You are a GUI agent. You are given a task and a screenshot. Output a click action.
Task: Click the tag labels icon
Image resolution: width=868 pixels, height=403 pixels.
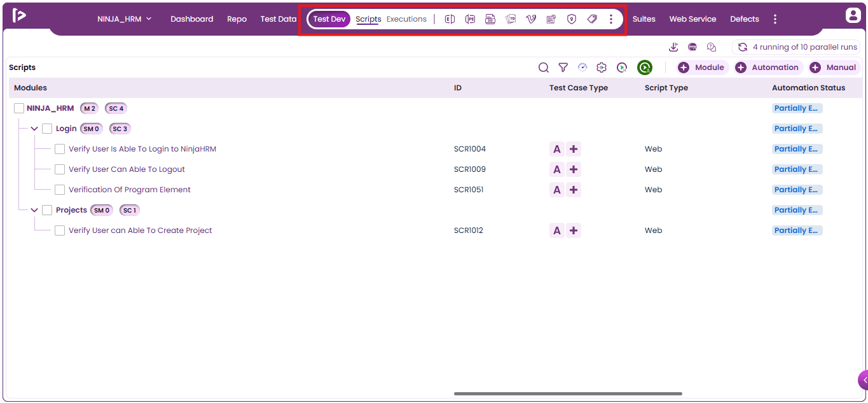tap(592, 19)
